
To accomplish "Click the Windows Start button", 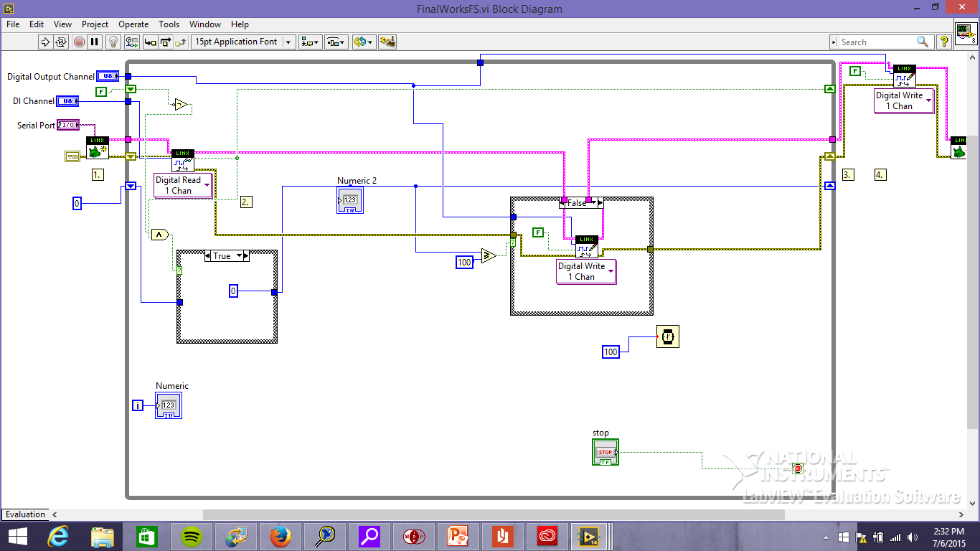I will [17, 536].
